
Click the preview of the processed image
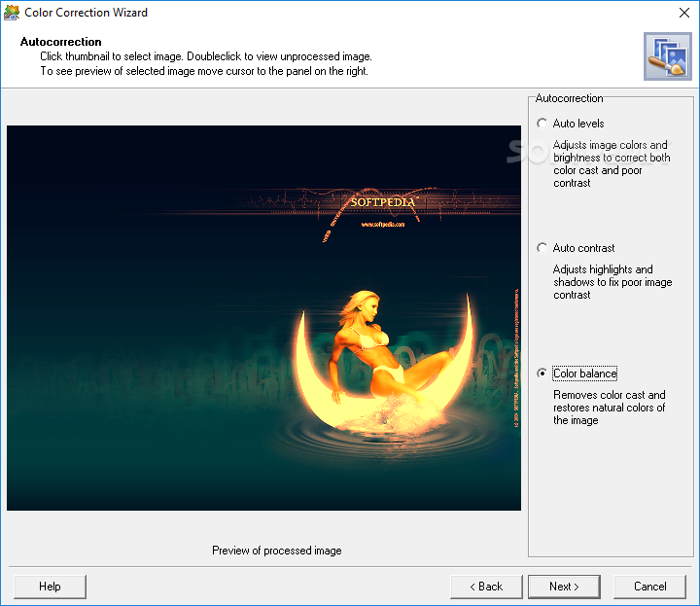pos(263,318)
